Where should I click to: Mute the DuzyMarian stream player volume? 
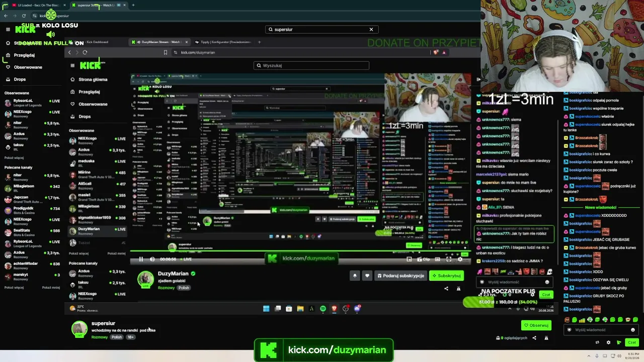tap(152, 259)
